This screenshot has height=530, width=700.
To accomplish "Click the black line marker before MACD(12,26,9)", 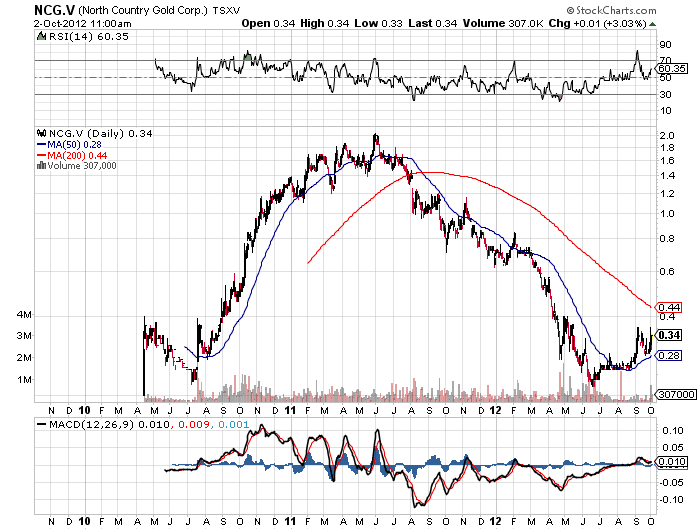I will (x=42, y=424).
